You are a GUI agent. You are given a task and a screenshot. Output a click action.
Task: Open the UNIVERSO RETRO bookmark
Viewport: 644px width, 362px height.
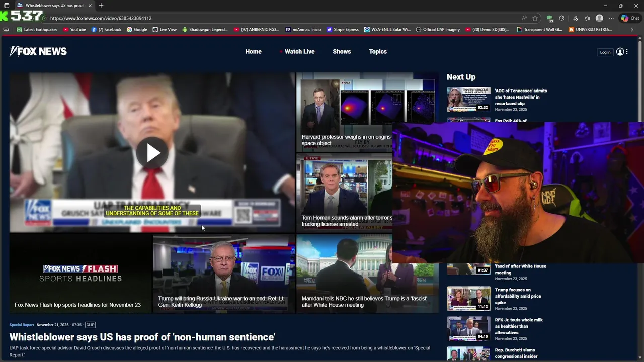(590, 30)
